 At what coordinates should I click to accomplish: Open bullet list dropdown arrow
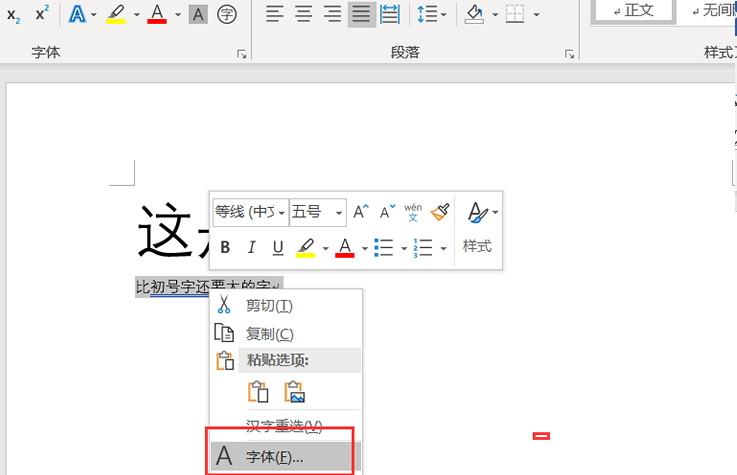(404, 248)
